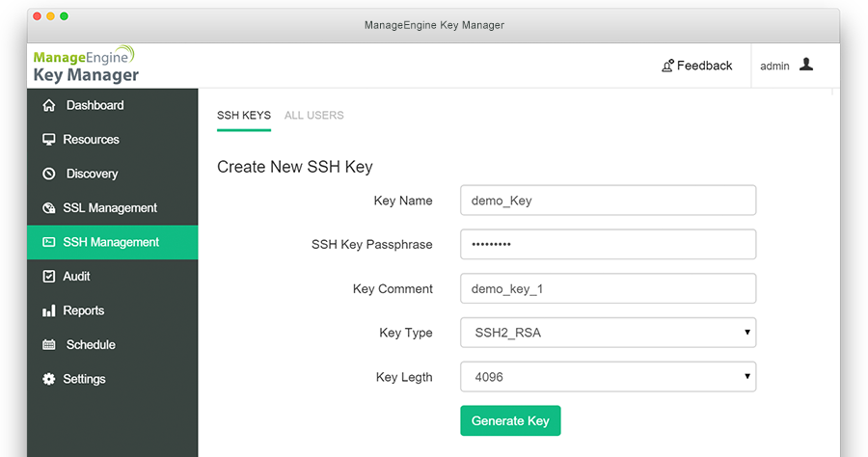This screenshot has width=868, height=457.
Task: Click the Resources monitor icon
Action: pos(49,140)
